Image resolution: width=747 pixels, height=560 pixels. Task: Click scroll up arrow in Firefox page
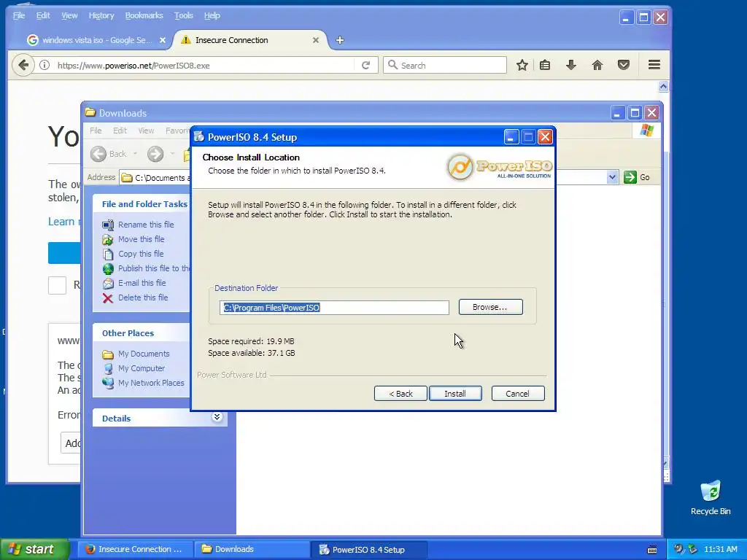click(663, 86)
